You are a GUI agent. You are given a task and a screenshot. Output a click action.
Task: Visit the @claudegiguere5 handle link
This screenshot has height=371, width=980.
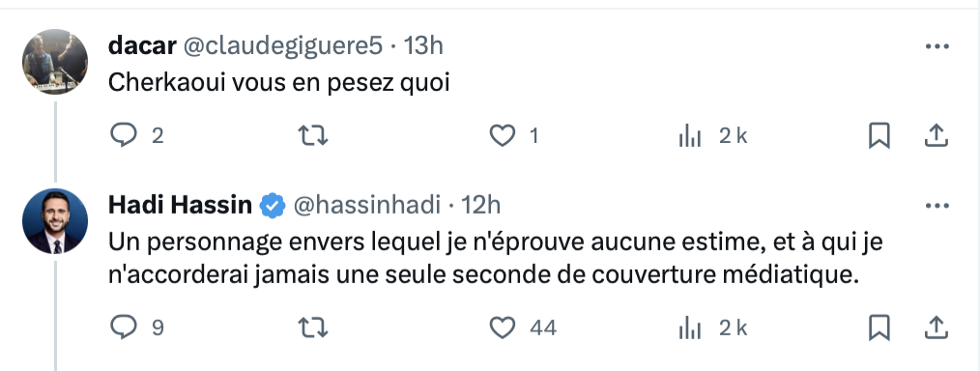tap(282, 45)
